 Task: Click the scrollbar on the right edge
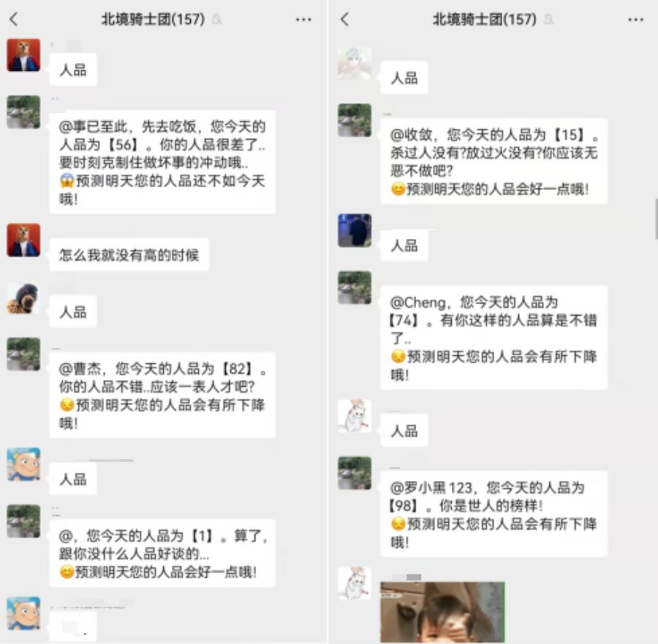656,218
